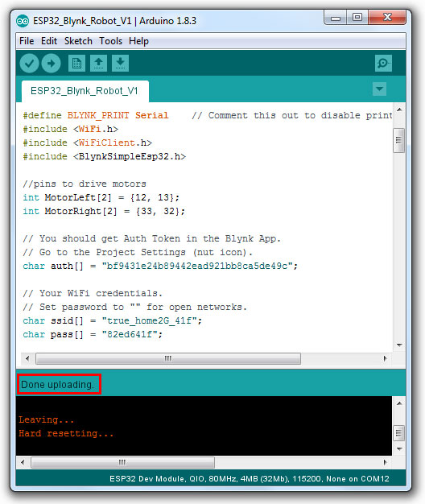Click the Arduino logo in title bar

pos(23,21)
